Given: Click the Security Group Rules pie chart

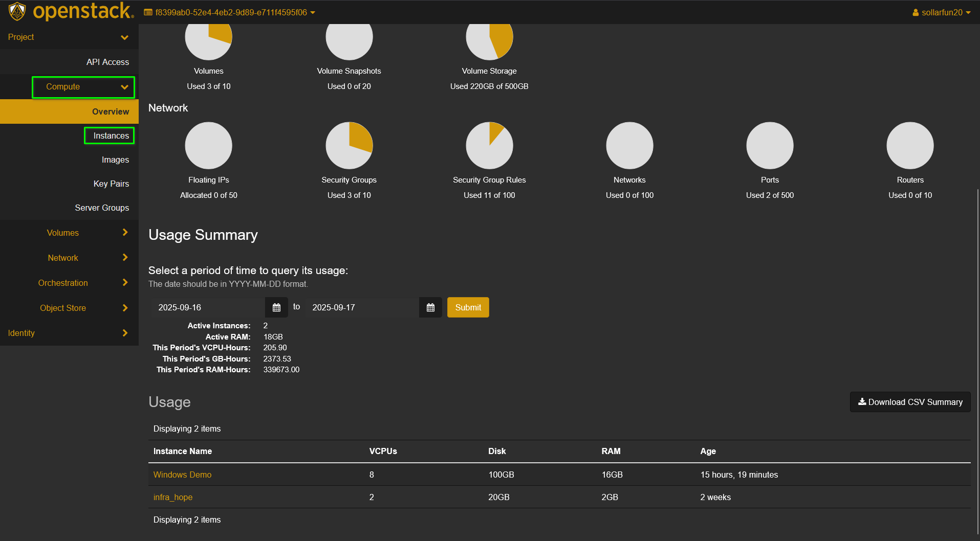Looking at the screenshot, I should 489,146.
